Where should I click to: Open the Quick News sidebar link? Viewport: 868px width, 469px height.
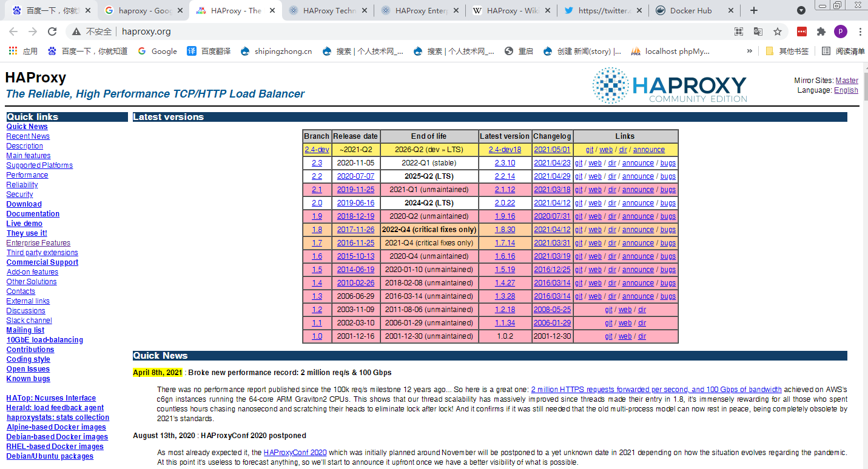click(27, 127)
